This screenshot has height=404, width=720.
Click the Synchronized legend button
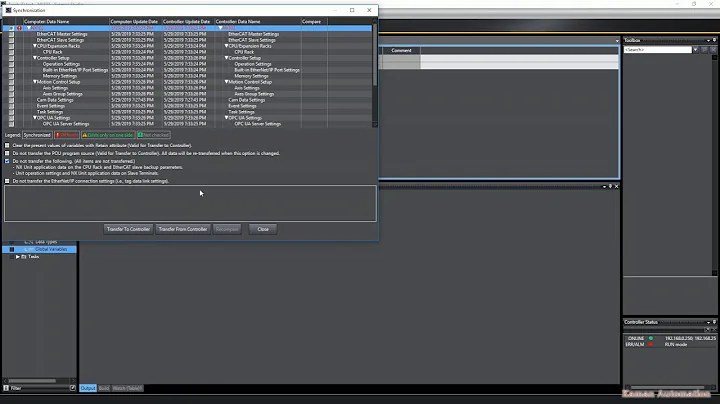(37, 135)
